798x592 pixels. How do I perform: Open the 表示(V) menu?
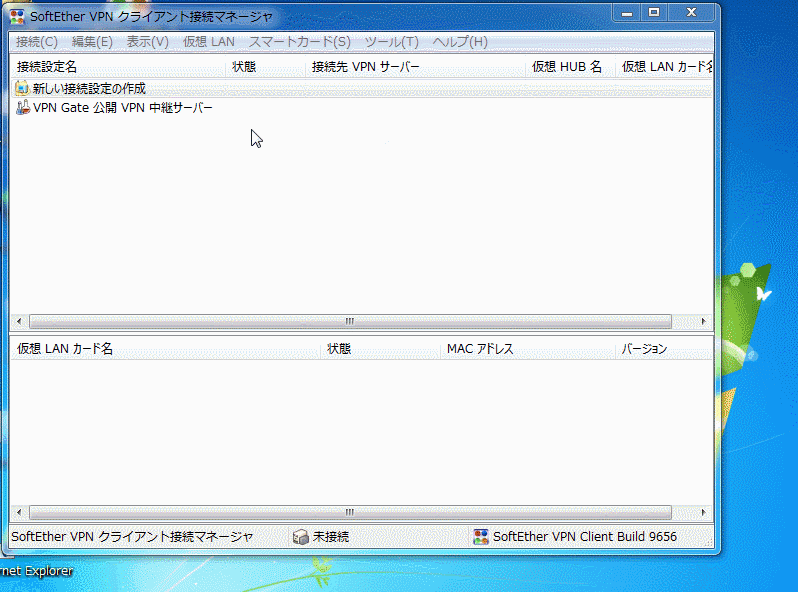coord(148,42)
